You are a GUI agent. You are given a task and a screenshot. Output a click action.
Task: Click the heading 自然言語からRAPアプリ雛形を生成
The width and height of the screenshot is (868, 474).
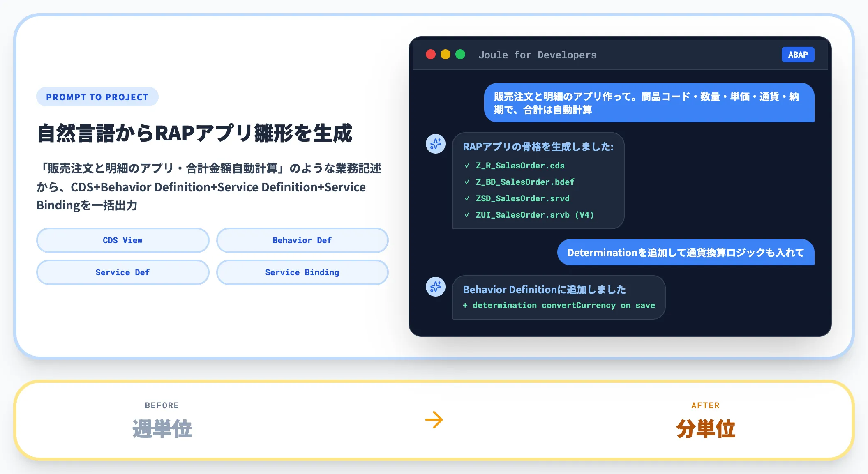tap(194, 133)
